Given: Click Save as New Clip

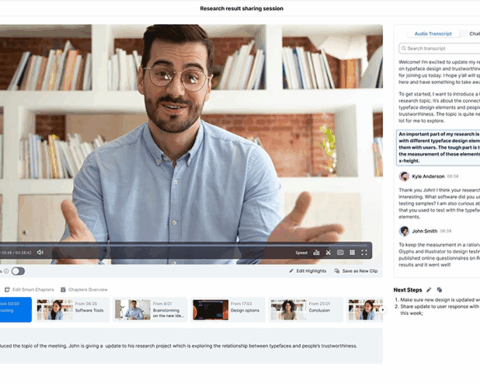Looking at the screenshot, I should click(356, 271).
